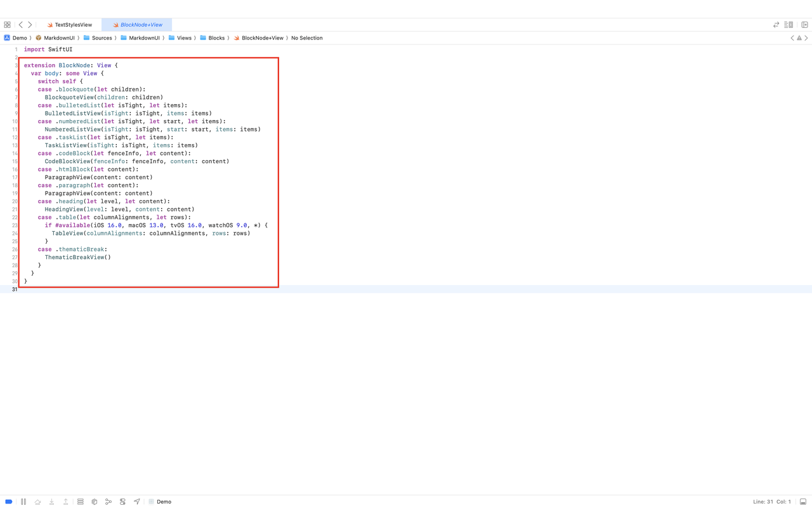Click line number 31 in the gutter
The height and width of the screenshot is (508, 812).
(15, 290)
